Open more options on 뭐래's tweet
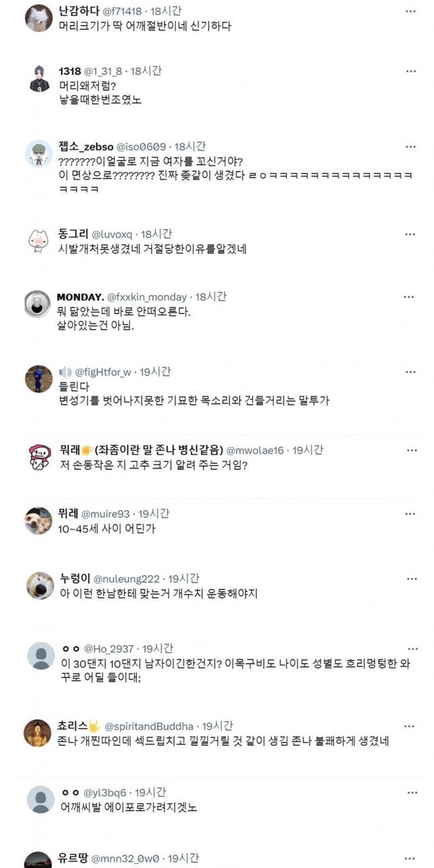Screen dimensions: 434x868 click(x=411, y=450)
